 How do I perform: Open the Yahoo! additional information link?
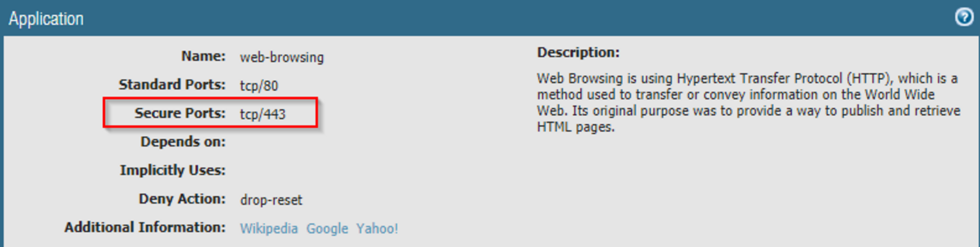coord(377,229)
